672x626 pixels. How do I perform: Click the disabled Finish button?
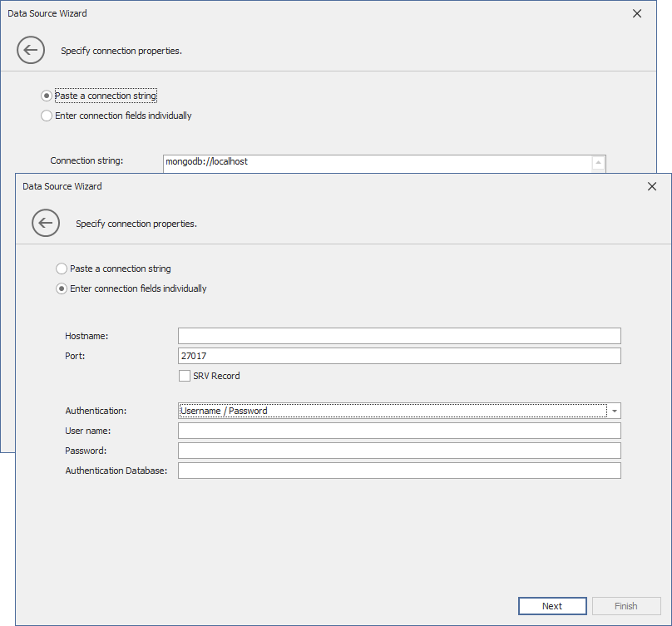[626, 606]
